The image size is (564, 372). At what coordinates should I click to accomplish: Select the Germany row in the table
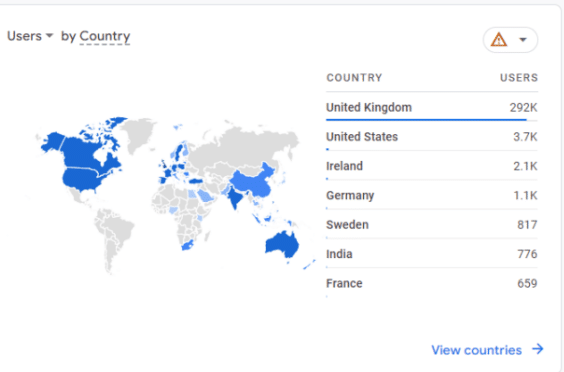coord(432,195)
